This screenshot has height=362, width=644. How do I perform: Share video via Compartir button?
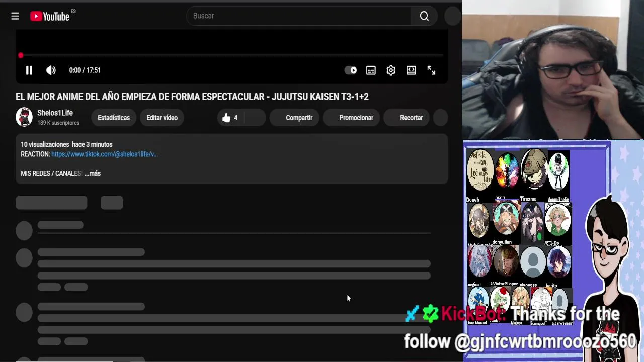pos(294,118)
